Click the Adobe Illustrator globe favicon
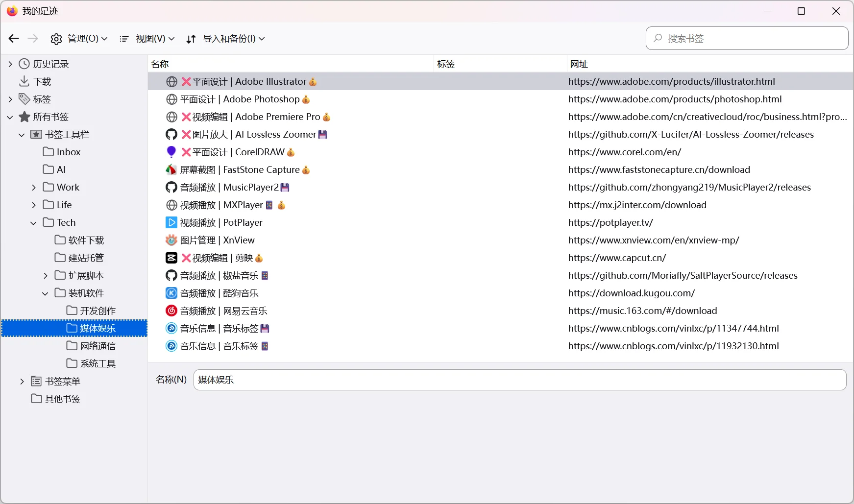Image resolution: width=854 pixels, height=504 pixels. point(171,82)
